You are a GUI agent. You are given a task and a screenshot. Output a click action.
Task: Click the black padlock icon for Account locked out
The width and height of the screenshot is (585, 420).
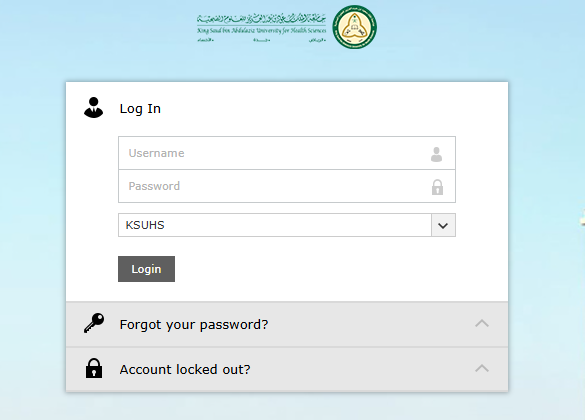[94, 368]
